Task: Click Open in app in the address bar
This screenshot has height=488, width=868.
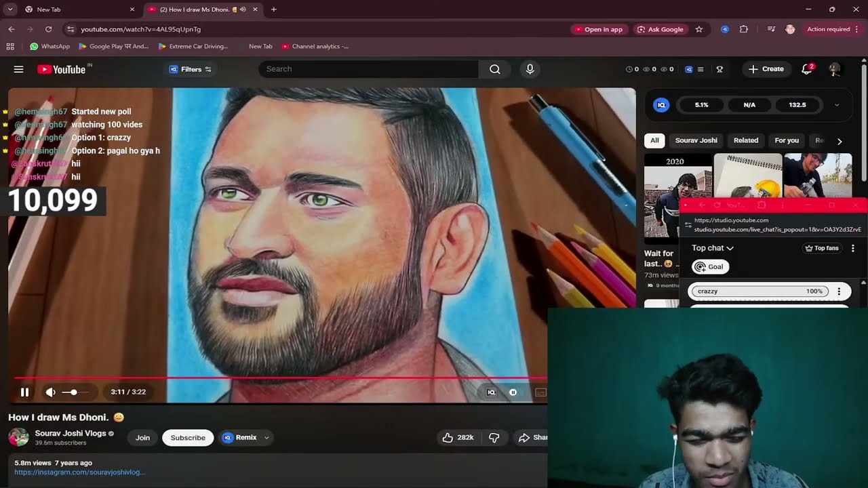Action: [598, 29]
